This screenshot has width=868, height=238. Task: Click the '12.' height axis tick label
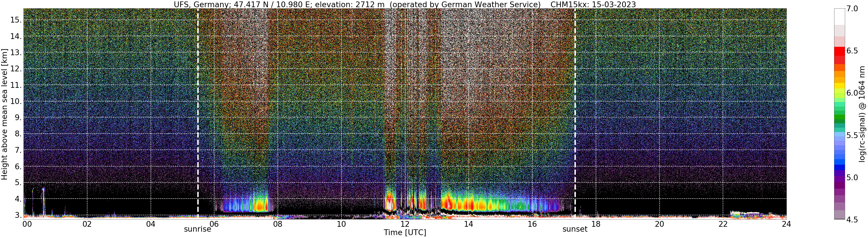pyautogui.click(x=16, y=69)
